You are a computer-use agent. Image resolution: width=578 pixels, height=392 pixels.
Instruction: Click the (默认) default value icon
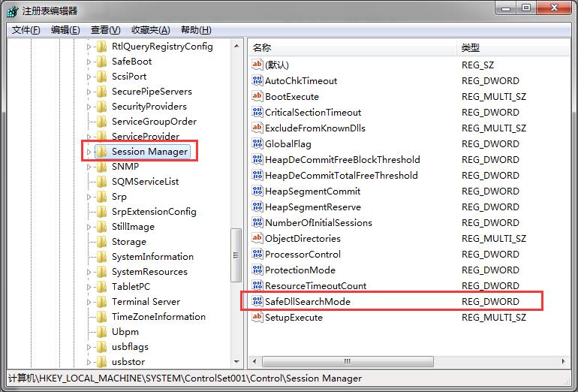tap(257, 65)
